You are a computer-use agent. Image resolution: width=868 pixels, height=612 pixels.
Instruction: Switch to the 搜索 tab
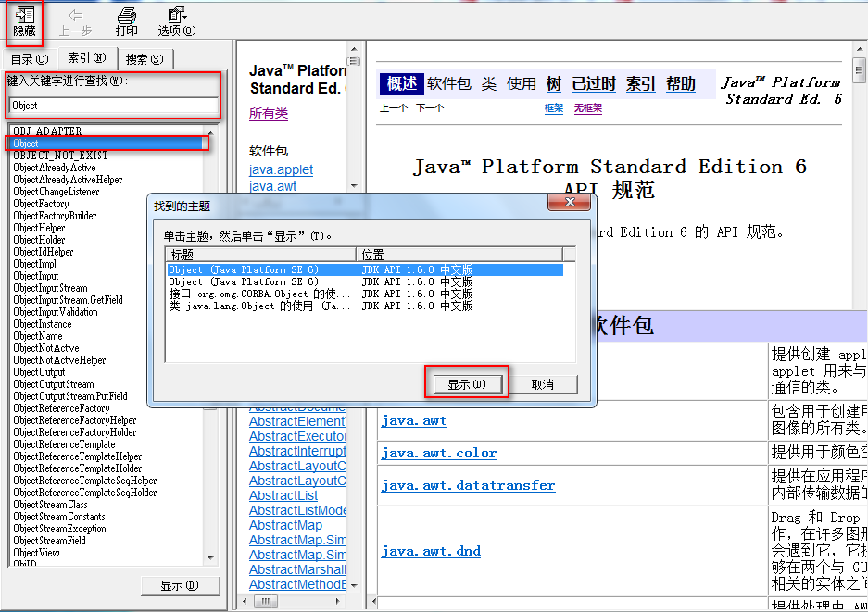tap(144, 57)
